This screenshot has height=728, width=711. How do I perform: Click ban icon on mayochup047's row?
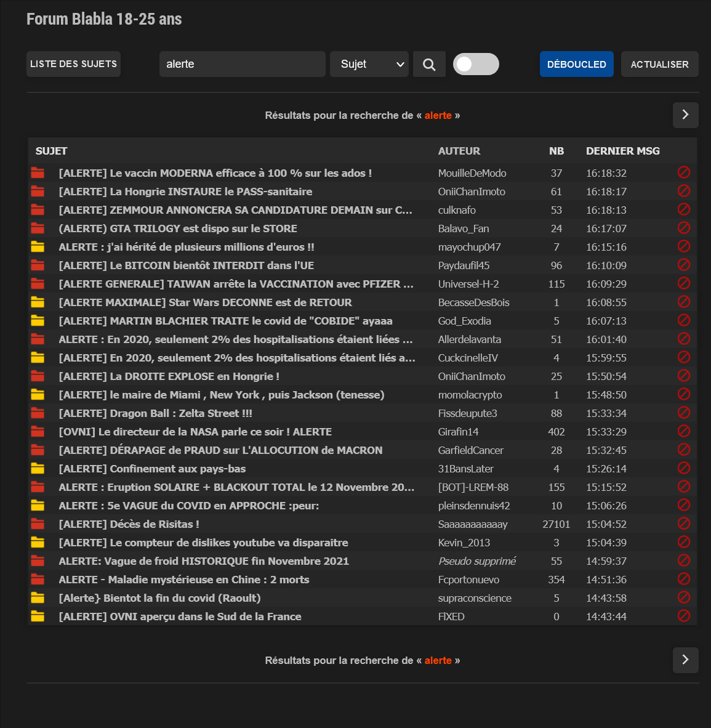684,246
